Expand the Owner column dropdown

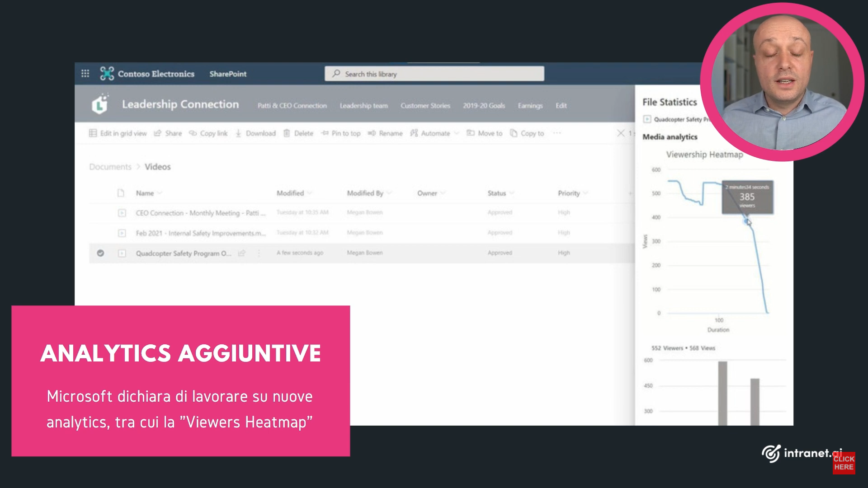pyautogui.click(x=443, y=193)
